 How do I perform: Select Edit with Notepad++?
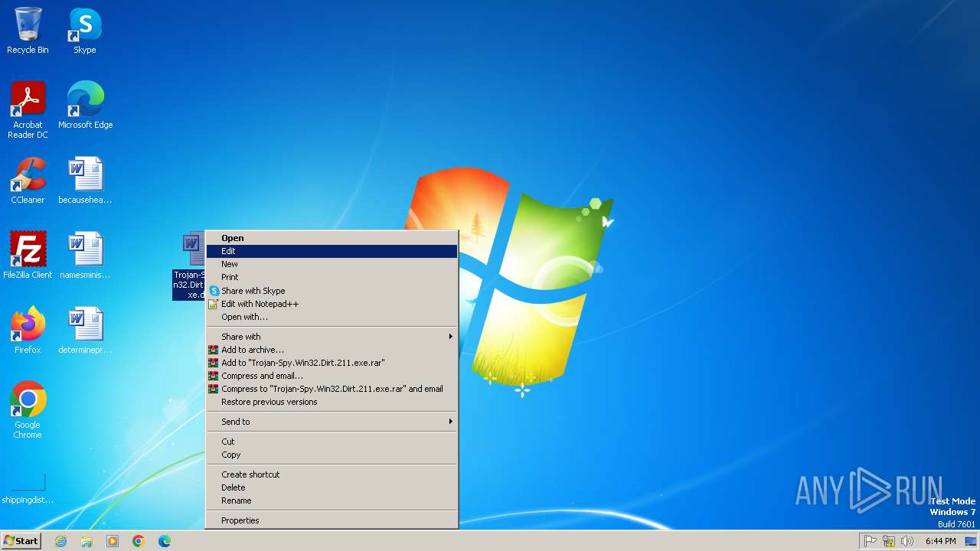click(x=332, y=304)
